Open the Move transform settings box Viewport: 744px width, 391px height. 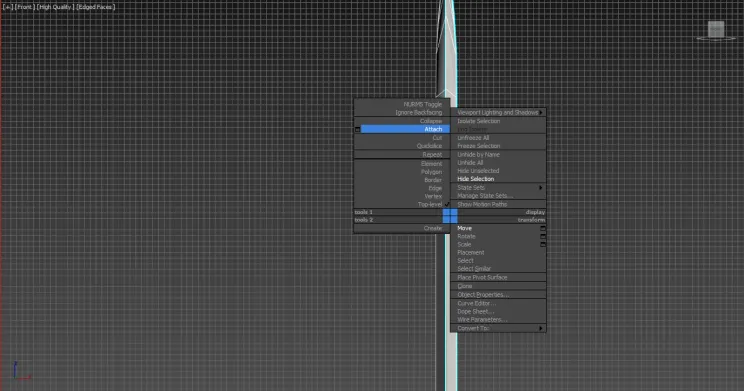coord(543,228)
